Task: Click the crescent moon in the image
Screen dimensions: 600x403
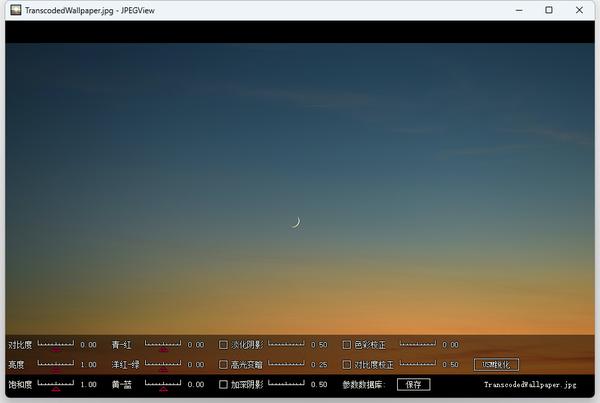Action: coord(296,222)
